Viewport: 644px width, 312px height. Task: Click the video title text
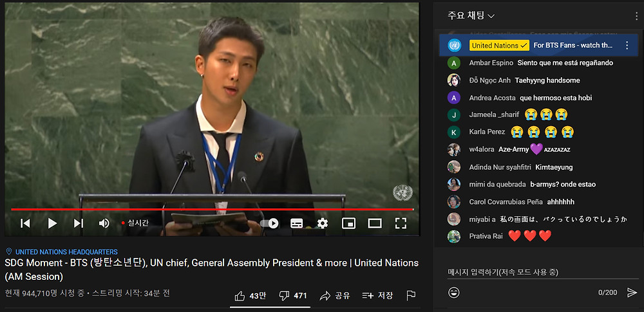point(211,270)
